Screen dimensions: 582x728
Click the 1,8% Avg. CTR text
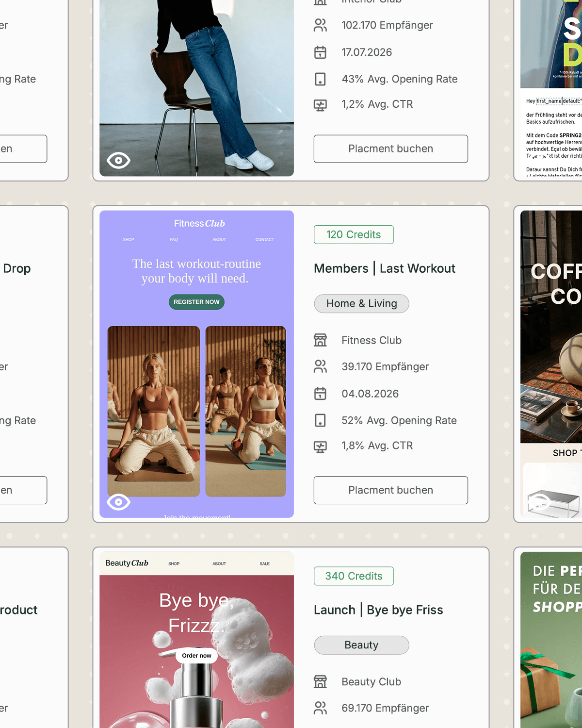pos(377,446)
